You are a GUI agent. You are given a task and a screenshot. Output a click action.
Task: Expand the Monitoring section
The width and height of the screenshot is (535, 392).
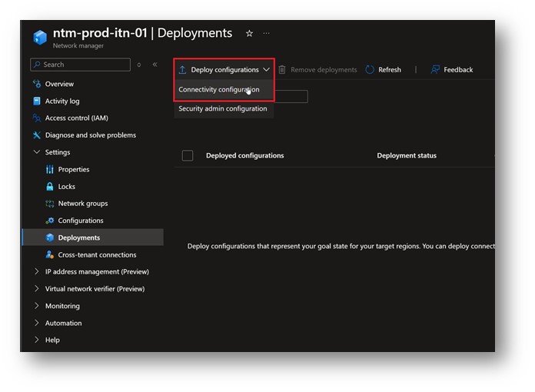coord(62,306)
